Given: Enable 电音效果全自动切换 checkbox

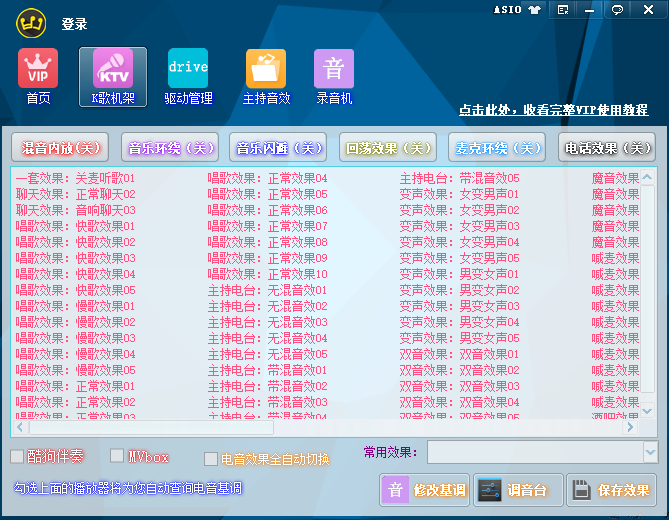Looking at the screenshot, I should click(x=211, y=459).
